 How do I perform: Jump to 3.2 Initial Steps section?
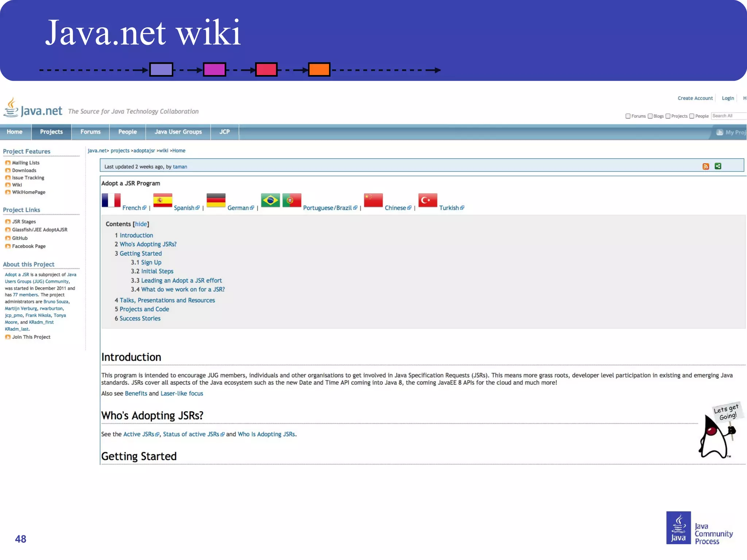pyautogui.click(x=157, y=271)
